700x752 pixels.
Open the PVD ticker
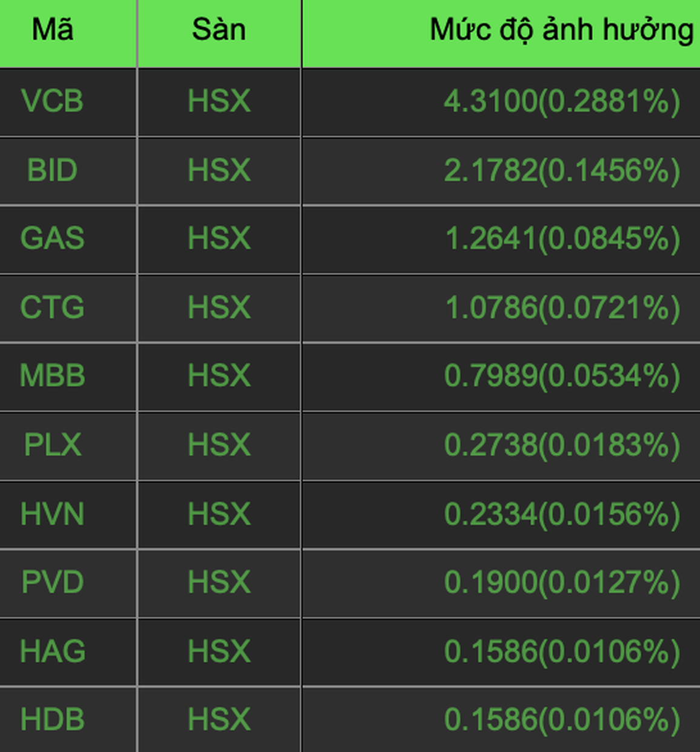click(52, 583)
